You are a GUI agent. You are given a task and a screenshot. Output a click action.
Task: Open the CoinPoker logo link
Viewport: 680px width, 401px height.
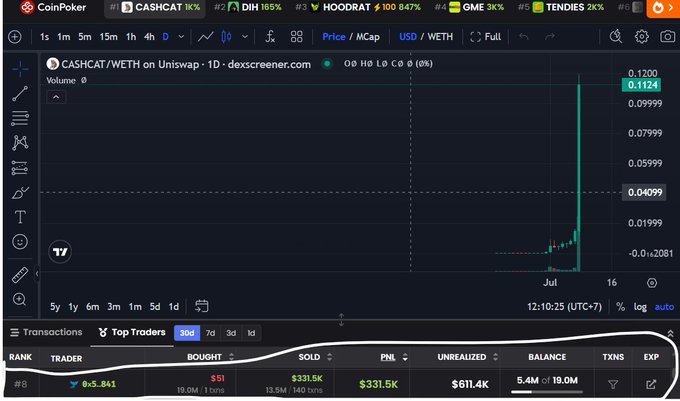(53, 7)
